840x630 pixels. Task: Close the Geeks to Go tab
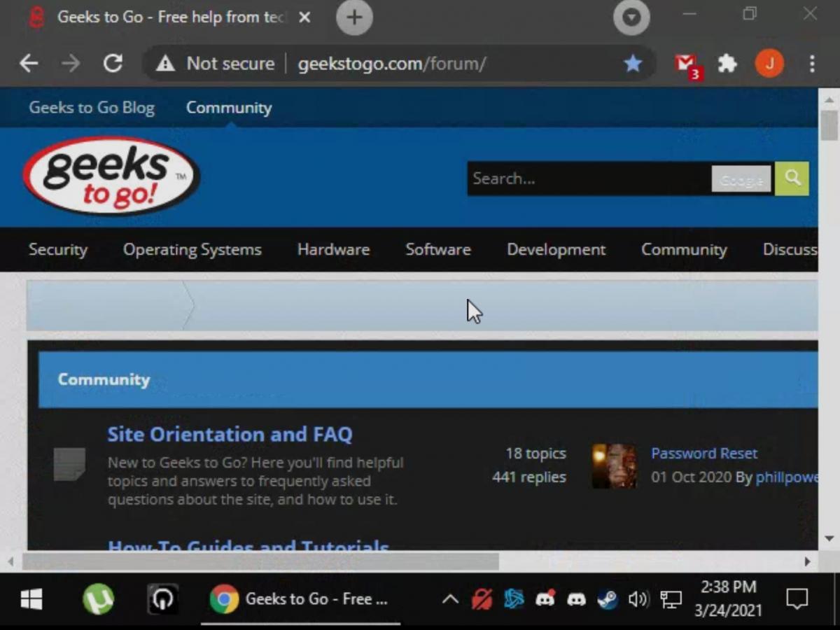click(304, 17)
